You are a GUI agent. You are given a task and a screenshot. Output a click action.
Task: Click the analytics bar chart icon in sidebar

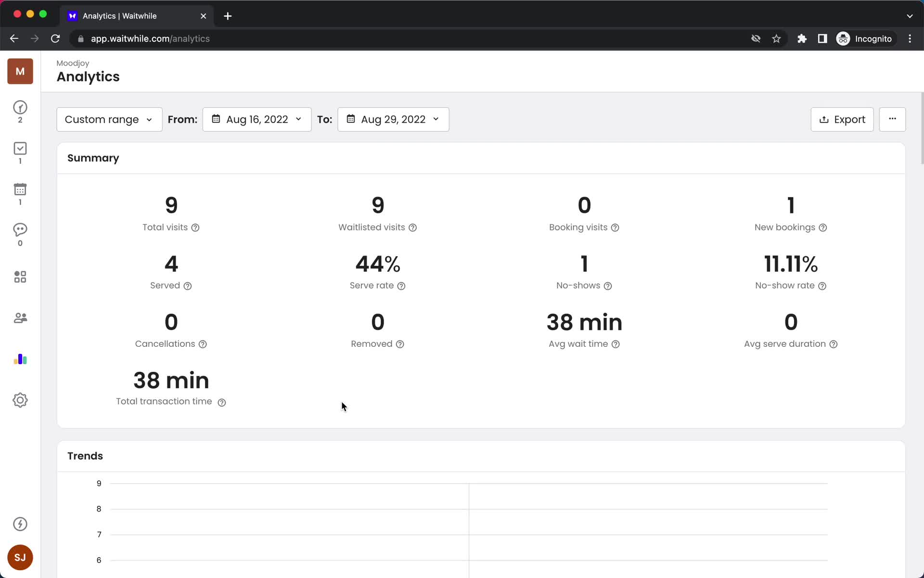tap(20, 360)
